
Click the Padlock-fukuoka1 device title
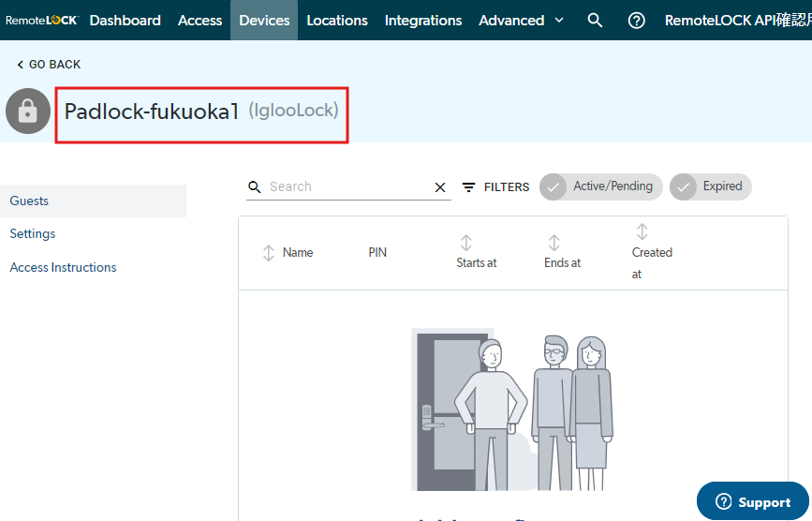tap(151, 112)
